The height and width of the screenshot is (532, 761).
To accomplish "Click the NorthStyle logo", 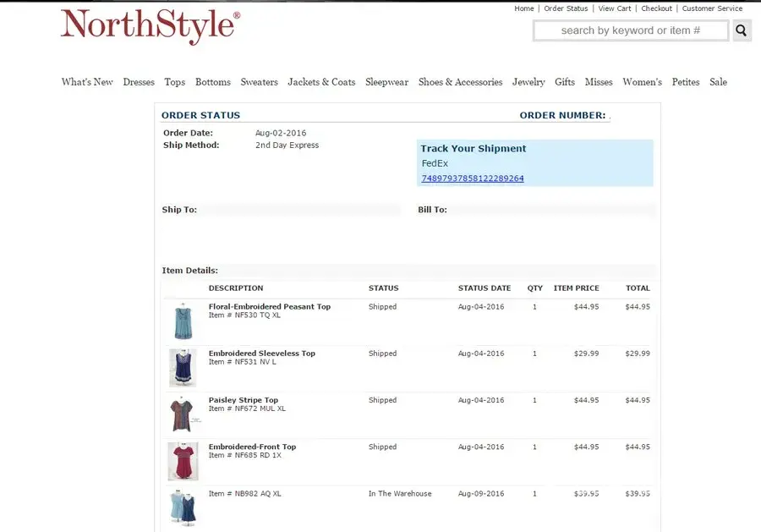I will (151, 25).
